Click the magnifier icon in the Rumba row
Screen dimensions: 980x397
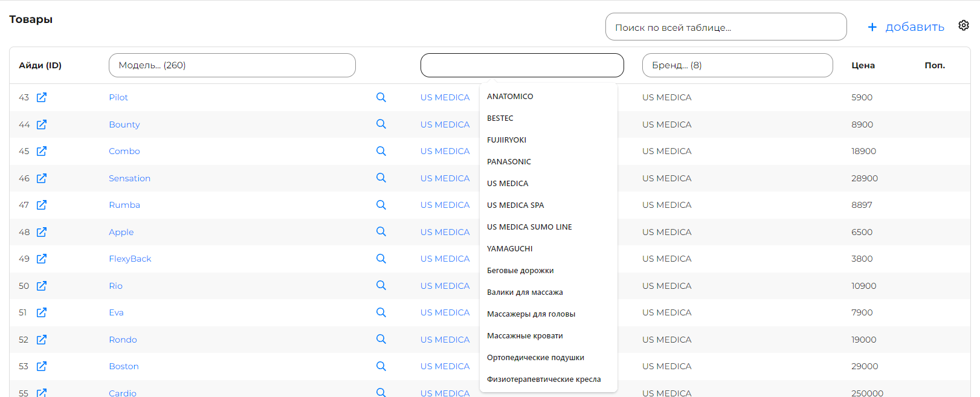coord(381,205)
